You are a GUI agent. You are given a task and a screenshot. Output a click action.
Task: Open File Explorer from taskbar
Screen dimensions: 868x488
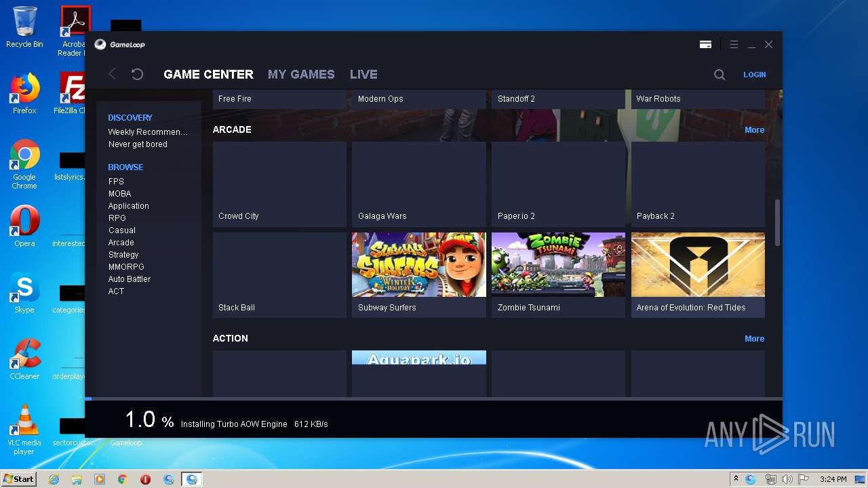tap(77, 479)
